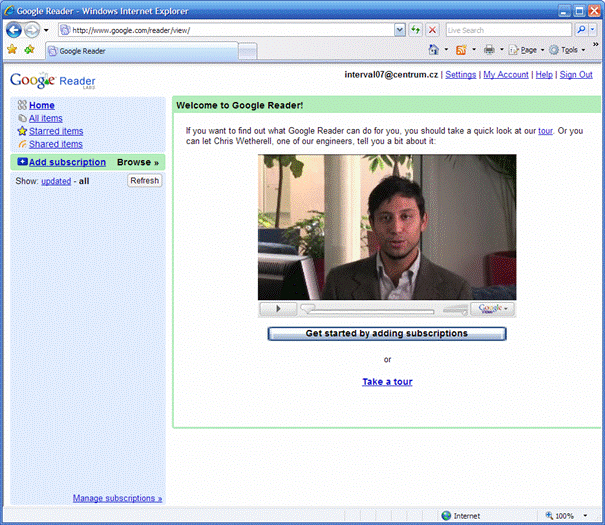605x525 pixels.
Task: Click the page icon in address bar
Action: pyautogui.click(x=65, y=30)
